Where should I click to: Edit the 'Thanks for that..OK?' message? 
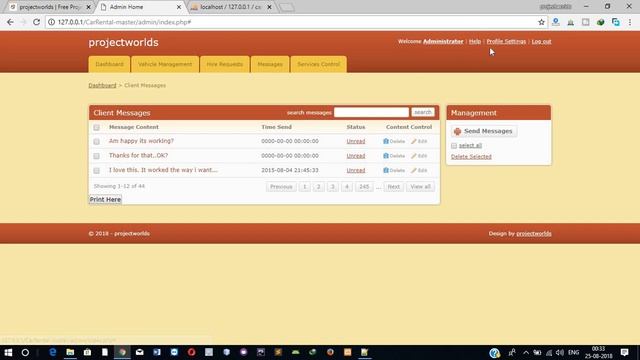coord(419,156)
